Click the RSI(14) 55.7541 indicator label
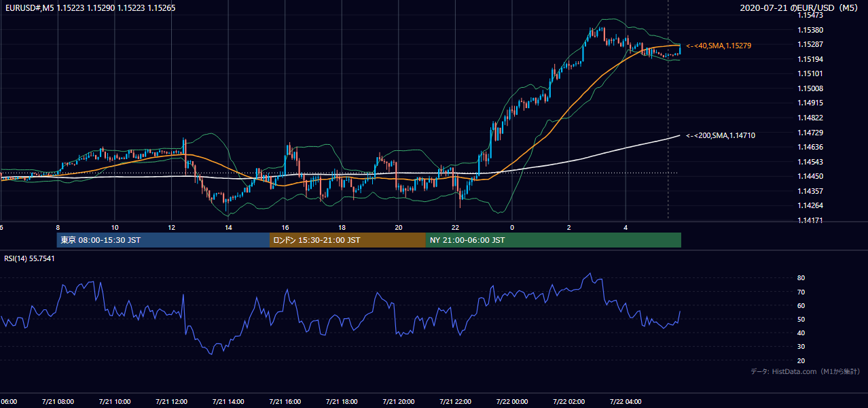Viewport: 868px width, 408px height. (29, 258)
